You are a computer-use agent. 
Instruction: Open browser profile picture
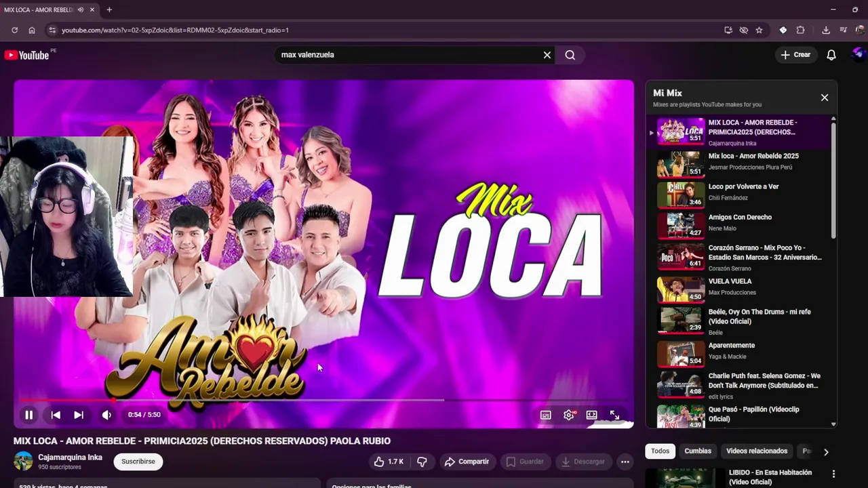861,30
